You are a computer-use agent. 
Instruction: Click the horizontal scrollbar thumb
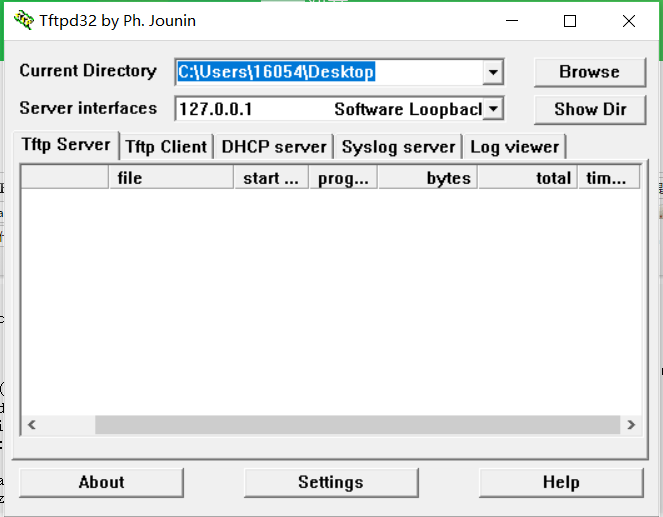pos(357,424)
